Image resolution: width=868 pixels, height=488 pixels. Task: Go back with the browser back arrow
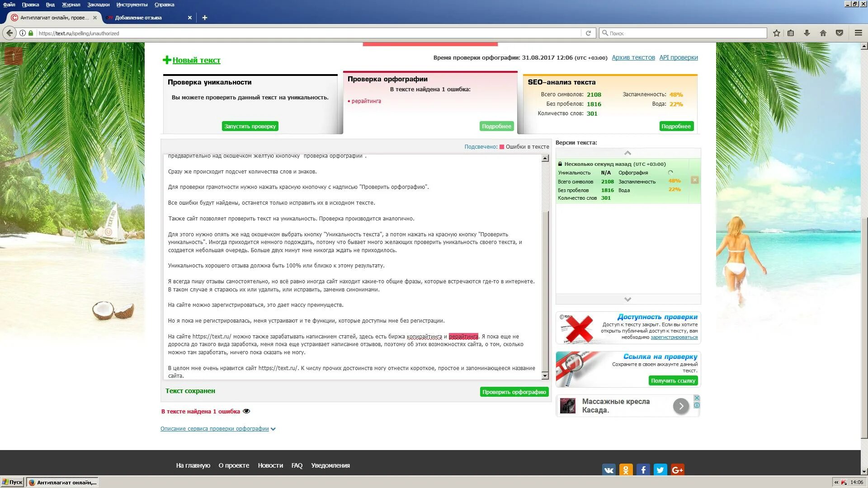click(x=9, y=33)
